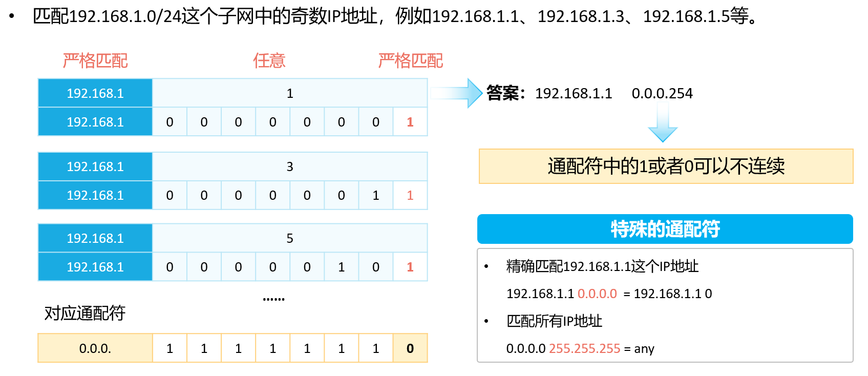Select the 特殊的通配符 blue header banner
The image size is (868, 376).
pos(665,229)
